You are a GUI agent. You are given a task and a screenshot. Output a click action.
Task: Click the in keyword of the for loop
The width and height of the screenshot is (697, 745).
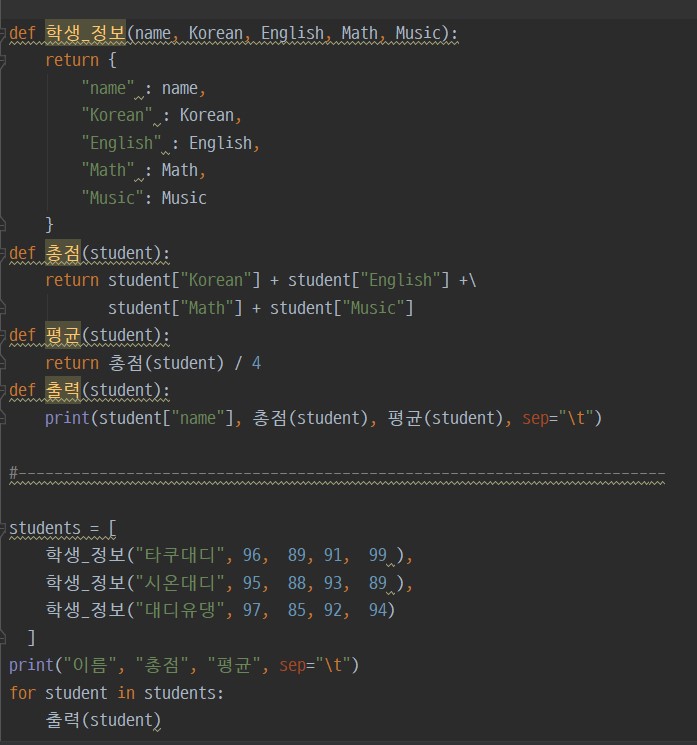click(126, 693)
